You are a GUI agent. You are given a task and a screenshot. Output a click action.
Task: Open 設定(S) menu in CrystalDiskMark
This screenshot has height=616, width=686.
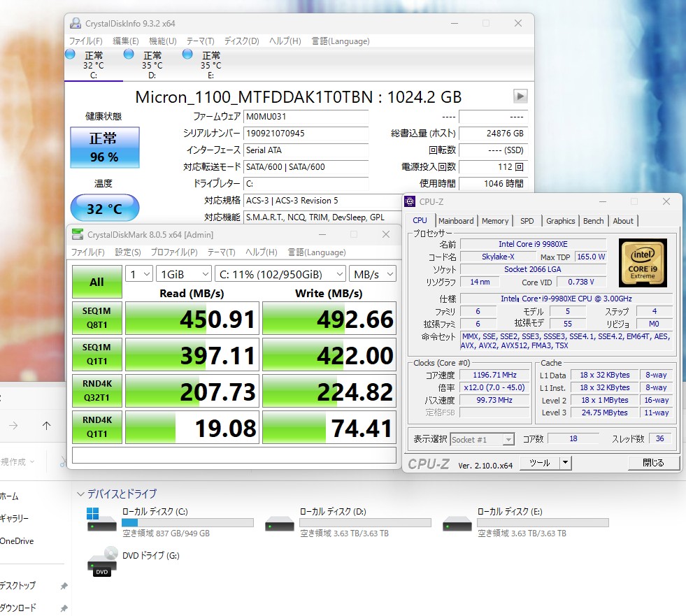click(x=128, y=252)
